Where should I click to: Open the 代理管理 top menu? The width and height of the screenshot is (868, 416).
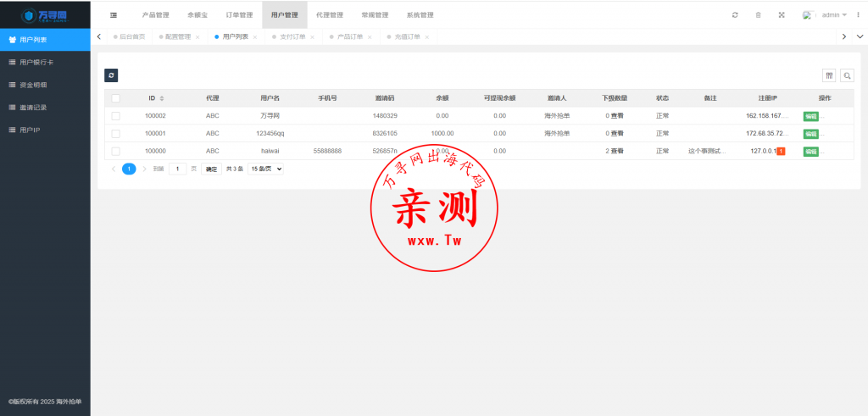(x=330, y=15)
